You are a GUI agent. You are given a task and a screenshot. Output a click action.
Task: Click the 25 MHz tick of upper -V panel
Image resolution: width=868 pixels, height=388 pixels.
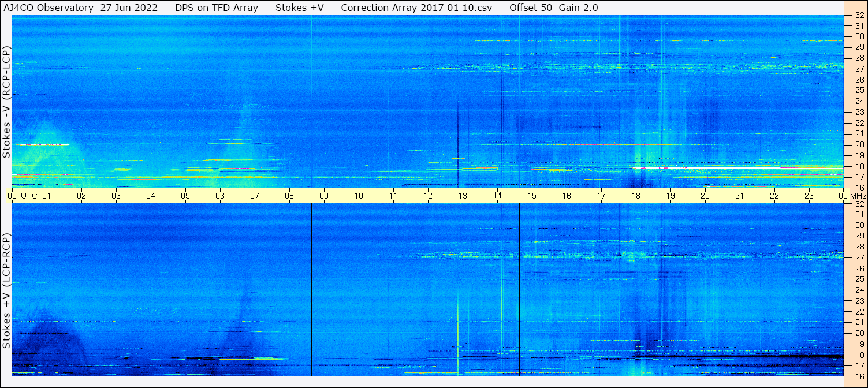coord(859,91)
